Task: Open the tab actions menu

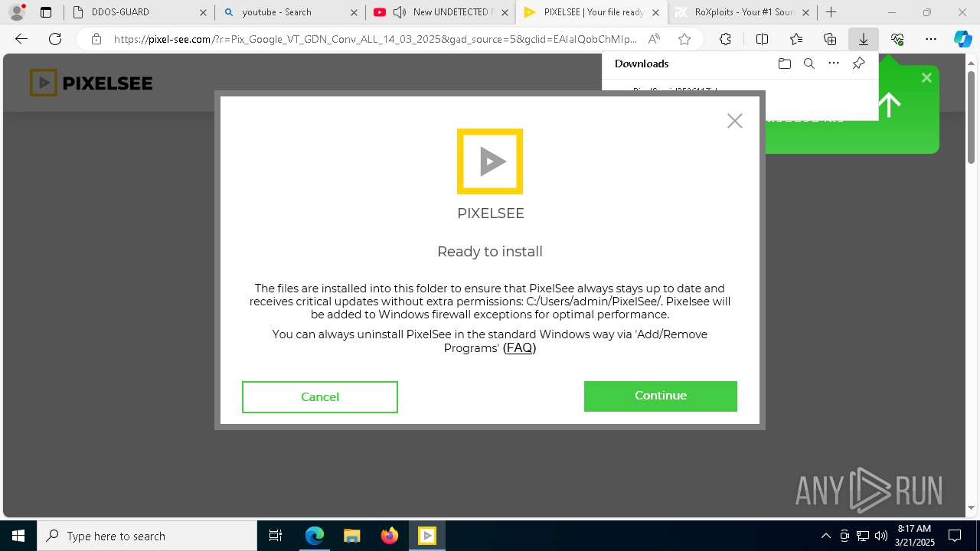Action: coord(46,12)
